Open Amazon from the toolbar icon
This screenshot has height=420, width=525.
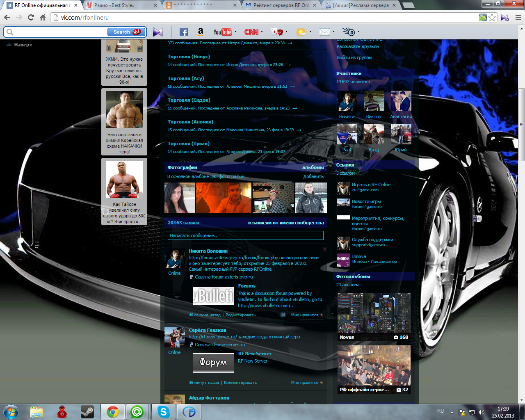pyautogui.click(x=201, y=32)
